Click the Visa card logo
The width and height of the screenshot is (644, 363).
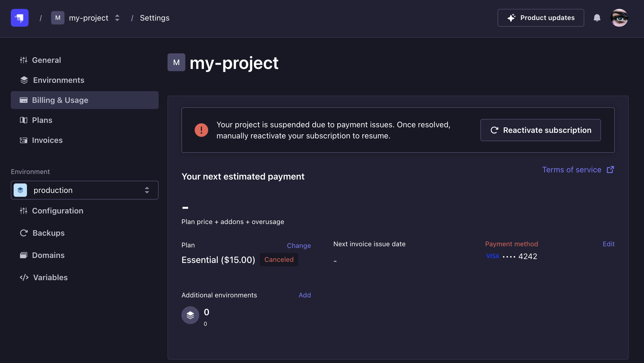click(493, 256)
